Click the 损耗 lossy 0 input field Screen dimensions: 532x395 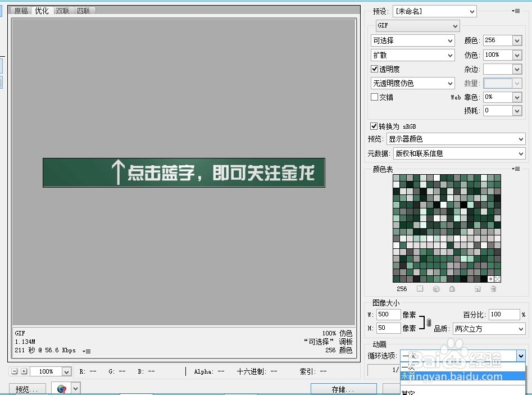point(498,111)
